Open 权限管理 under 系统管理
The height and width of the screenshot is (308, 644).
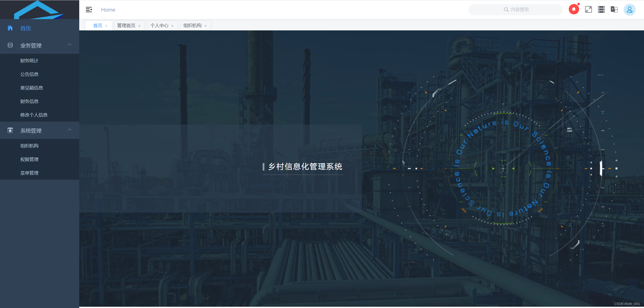[29, 160]
